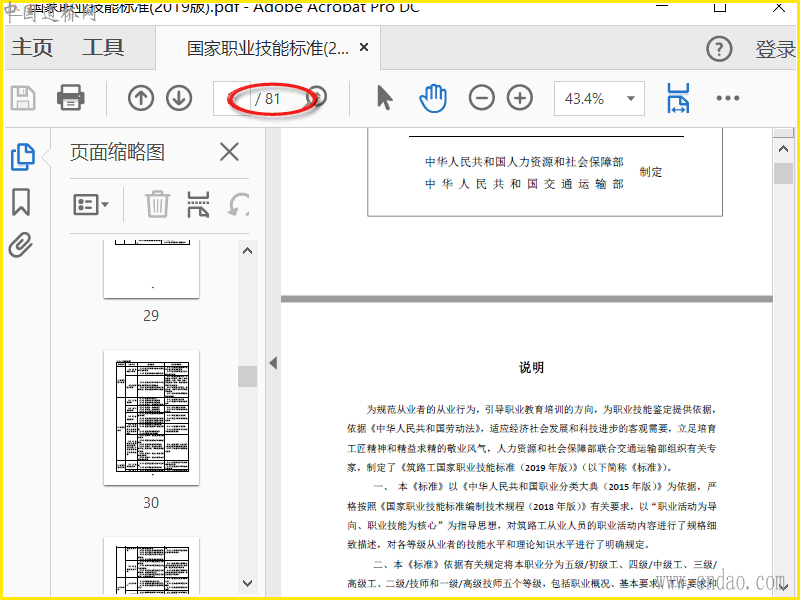The width and height of the screenshot is (800, 600).
Task: Open thumbnail options dropdown menu
Action: 91,205
